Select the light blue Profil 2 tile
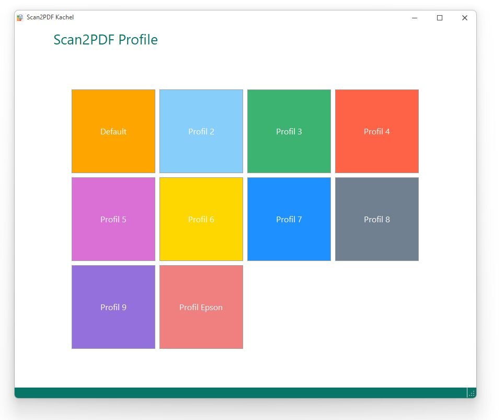This screenshot has height=420, width=504. (201, 131)
